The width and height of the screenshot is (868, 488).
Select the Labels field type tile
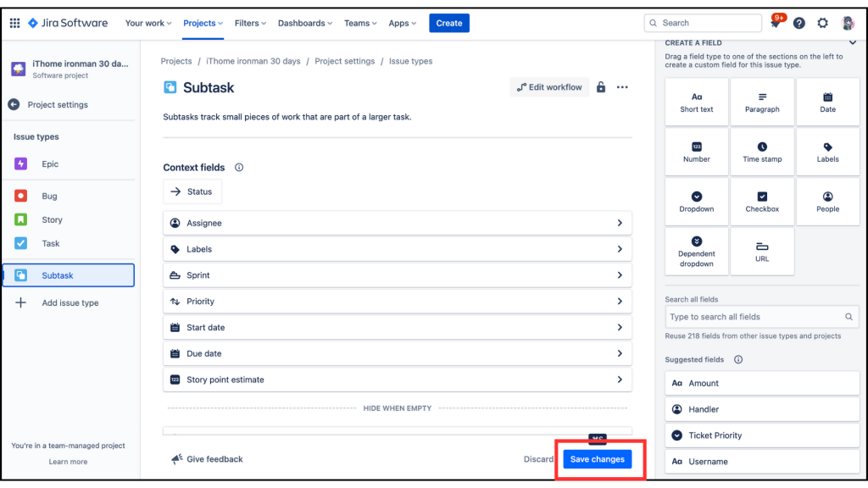point(827,152)
